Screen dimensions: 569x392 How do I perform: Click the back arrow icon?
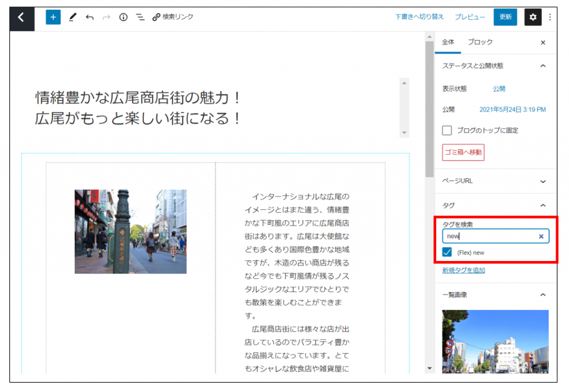click(21, 17)
